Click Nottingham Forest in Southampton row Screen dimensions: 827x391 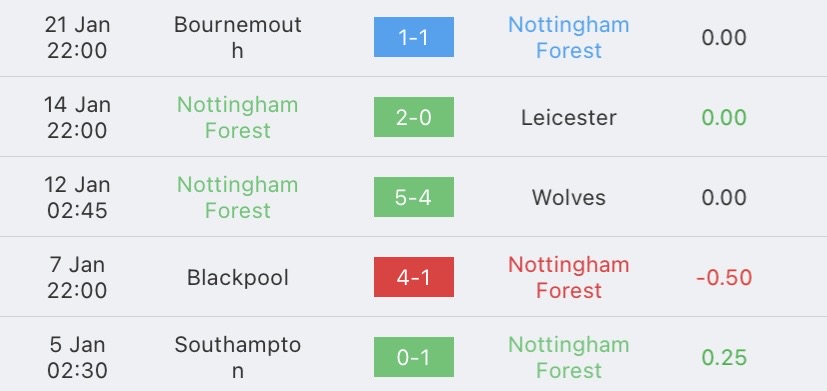click(x=569, y=357)
